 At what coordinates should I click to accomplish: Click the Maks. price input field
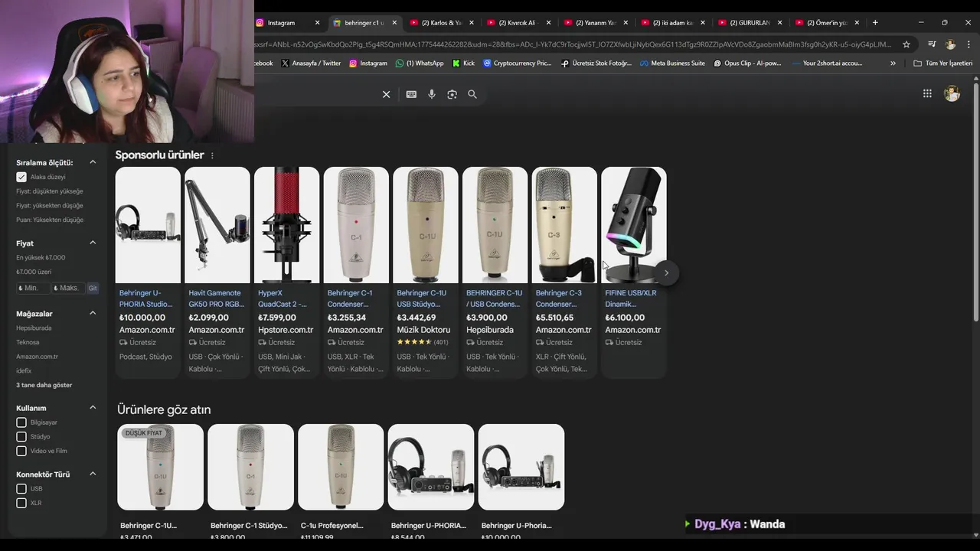tap(67, 289)
